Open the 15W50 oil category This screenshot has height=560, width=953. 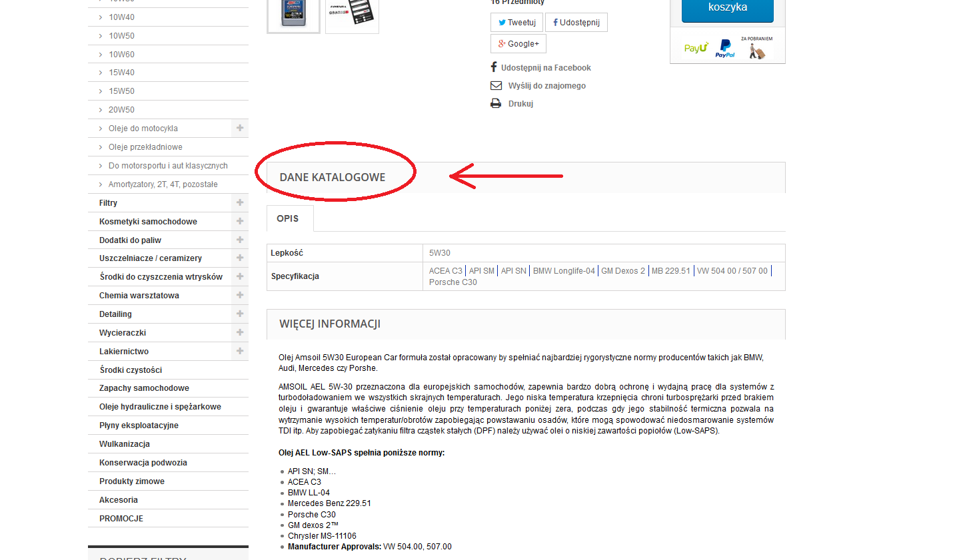tap(121, 91)
